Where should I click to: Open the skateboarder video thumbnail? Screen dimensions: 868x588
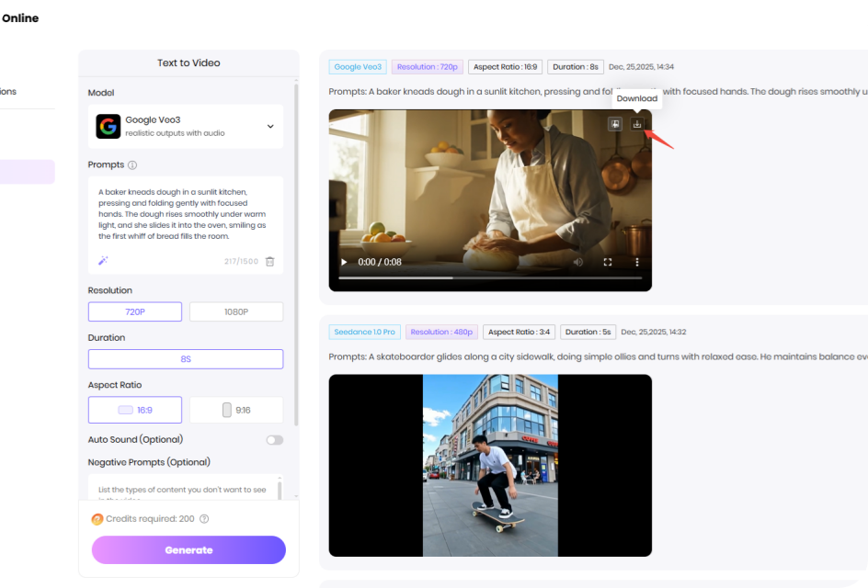(490, 465)
